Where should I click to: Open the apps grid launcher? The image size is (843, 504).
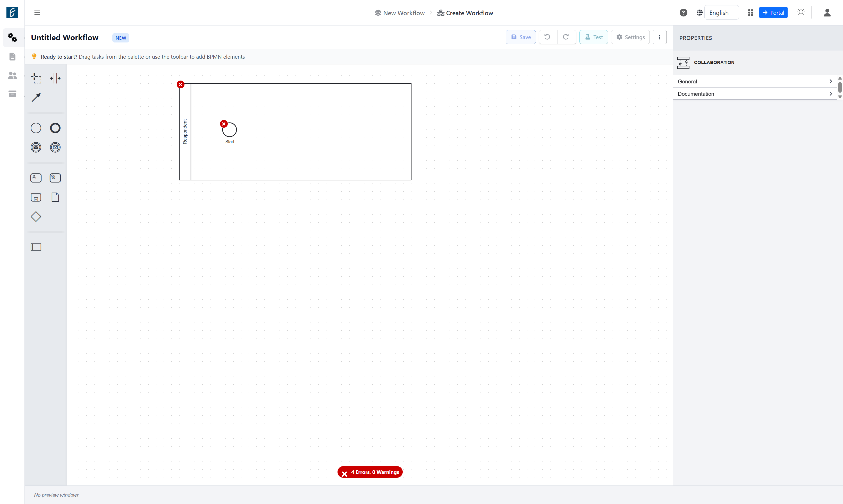tap(750, 13)
